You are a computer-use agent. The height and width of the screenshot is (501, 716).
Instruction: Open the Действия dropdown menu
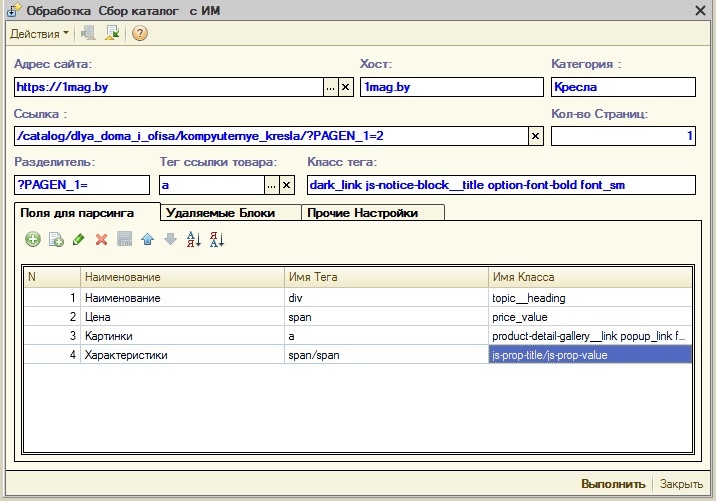tap(39, 34)
